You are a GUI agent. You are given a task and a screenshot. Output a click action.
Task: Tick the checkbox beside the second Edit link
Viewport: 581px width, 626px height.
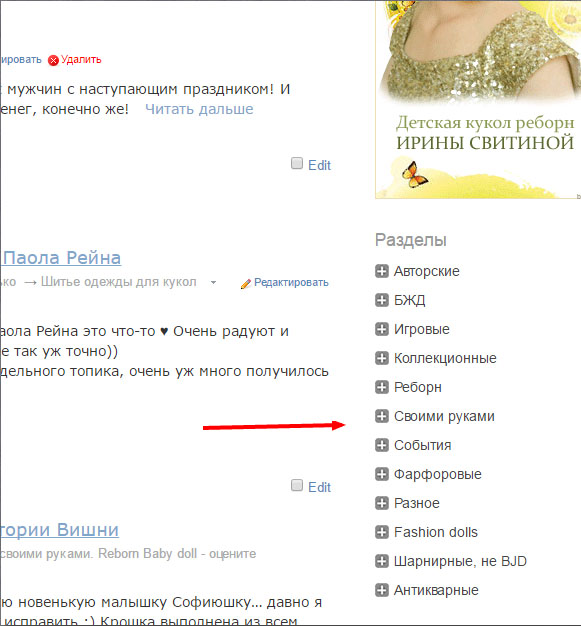(x=297, y=485)
